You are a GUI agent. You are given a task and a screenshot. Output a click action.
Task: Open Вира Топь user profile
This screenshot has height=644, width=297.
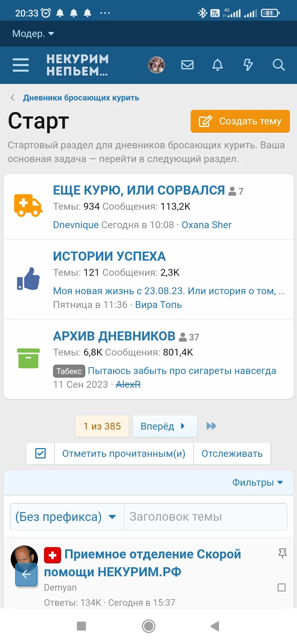click(158, 305)
